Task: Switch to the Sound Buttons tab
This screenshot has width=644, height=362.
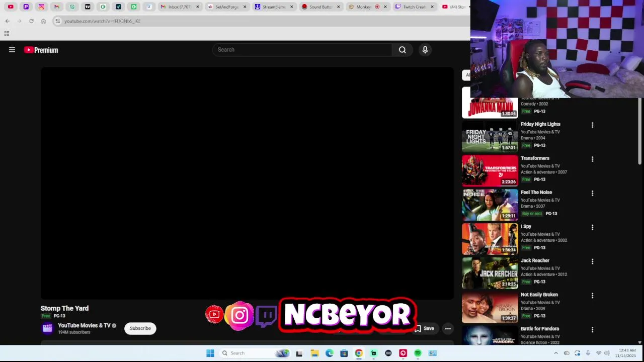Action: pyautogui.click(x=320, y=7)
